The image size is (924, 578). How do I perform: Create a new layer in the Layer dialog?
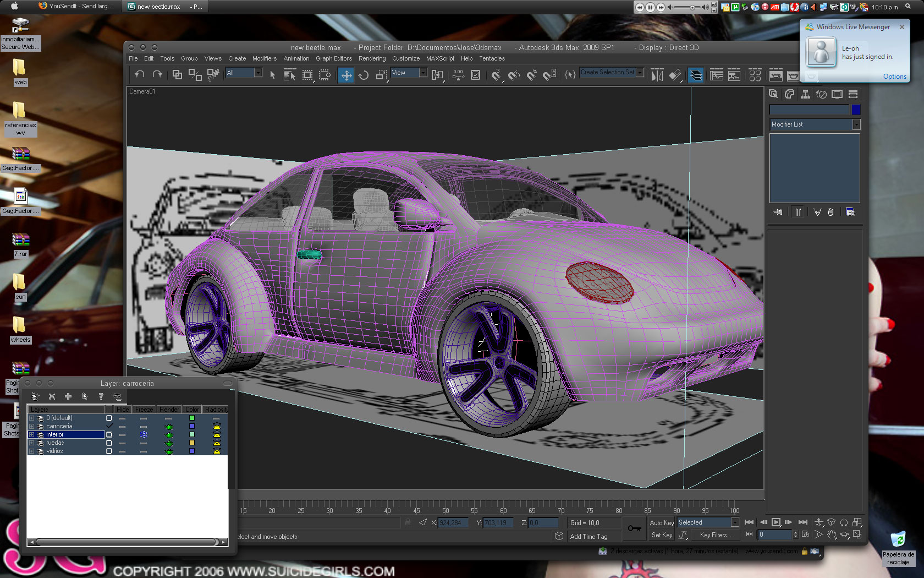[35, 396]
